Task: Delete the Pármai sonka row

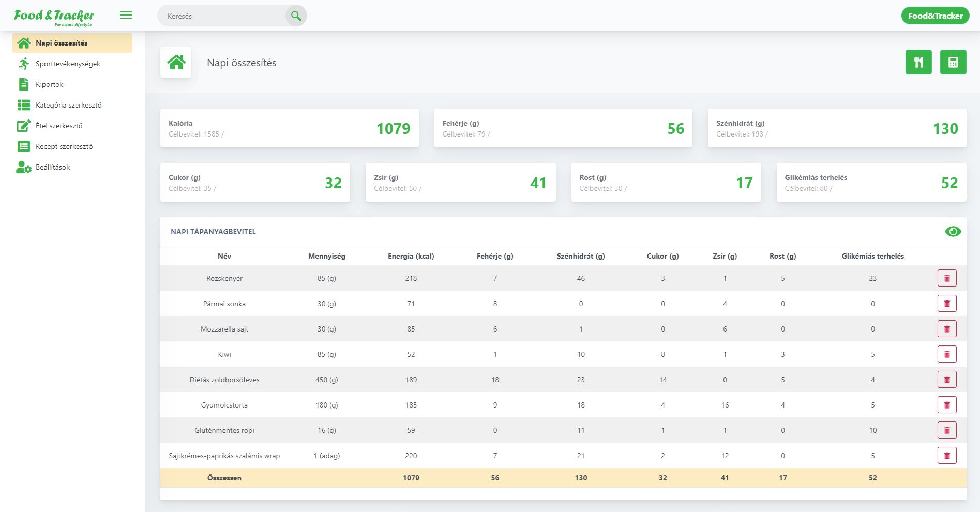Action: [x=947, y=304]
